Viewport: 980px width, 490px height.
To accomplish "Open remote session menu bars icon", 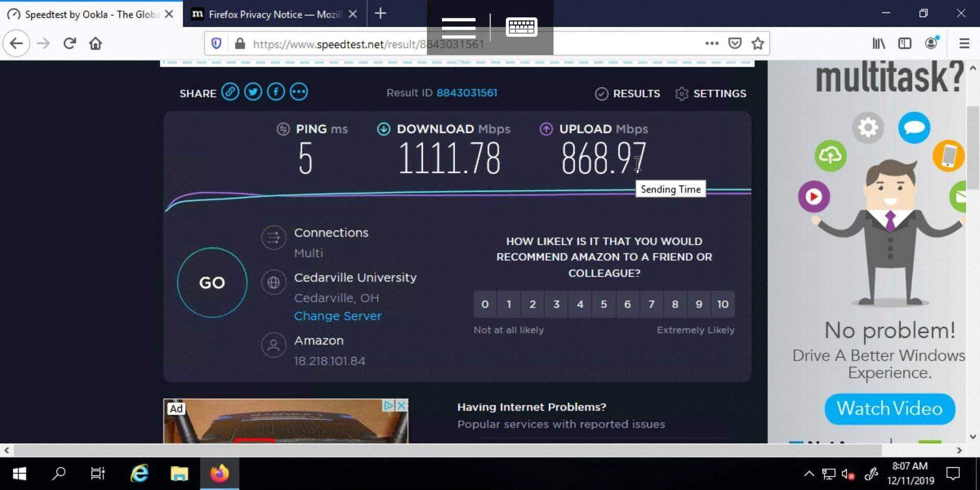I will [458, 27].
